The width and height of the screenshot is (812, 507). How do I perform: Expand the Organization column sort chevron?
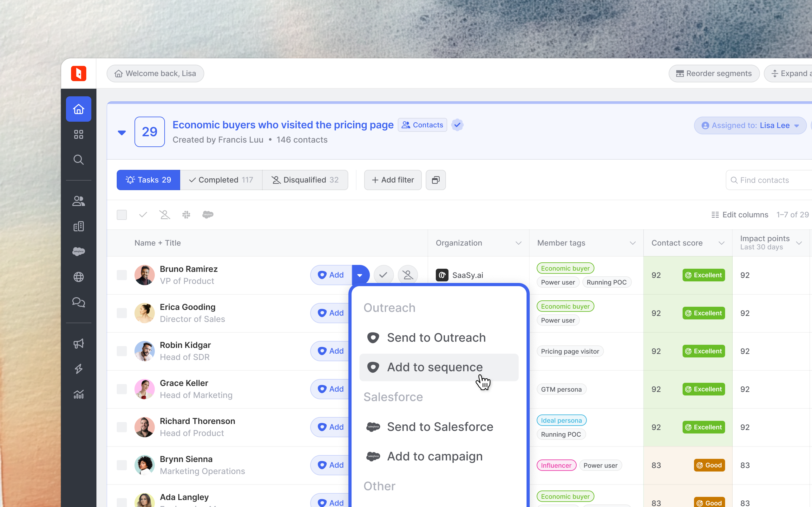518,243
